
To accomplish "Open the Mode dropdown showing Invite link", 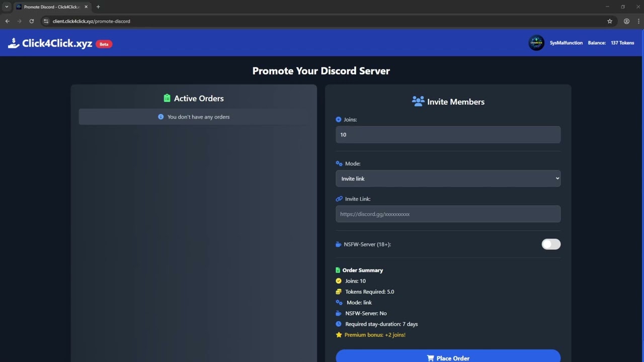I will pos(448,178).
